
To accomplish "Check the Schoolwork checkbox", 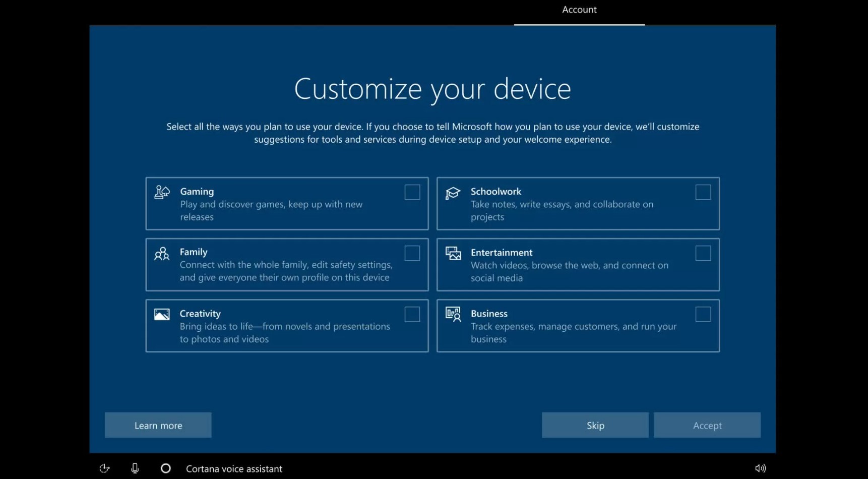I will 703,192.
